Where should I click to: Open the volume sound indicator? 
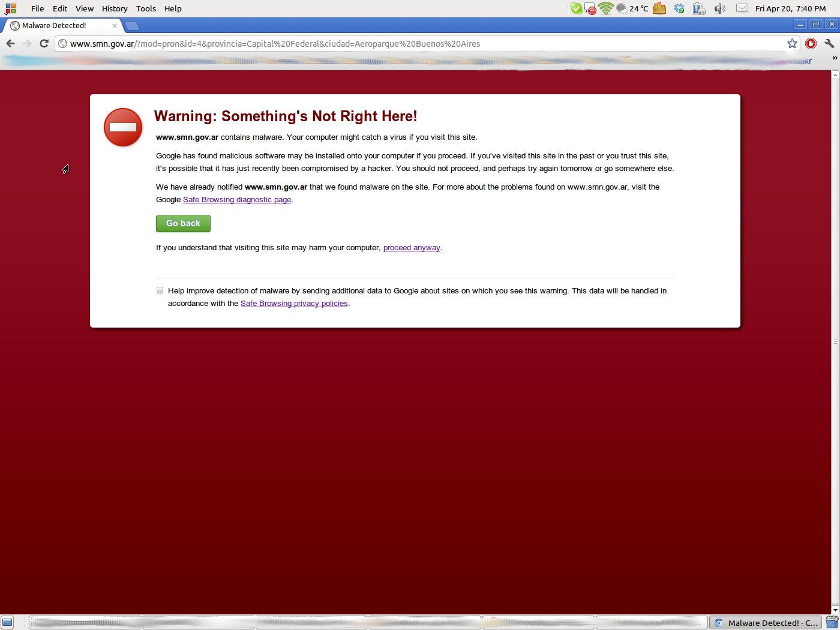[x=720, y=8]
